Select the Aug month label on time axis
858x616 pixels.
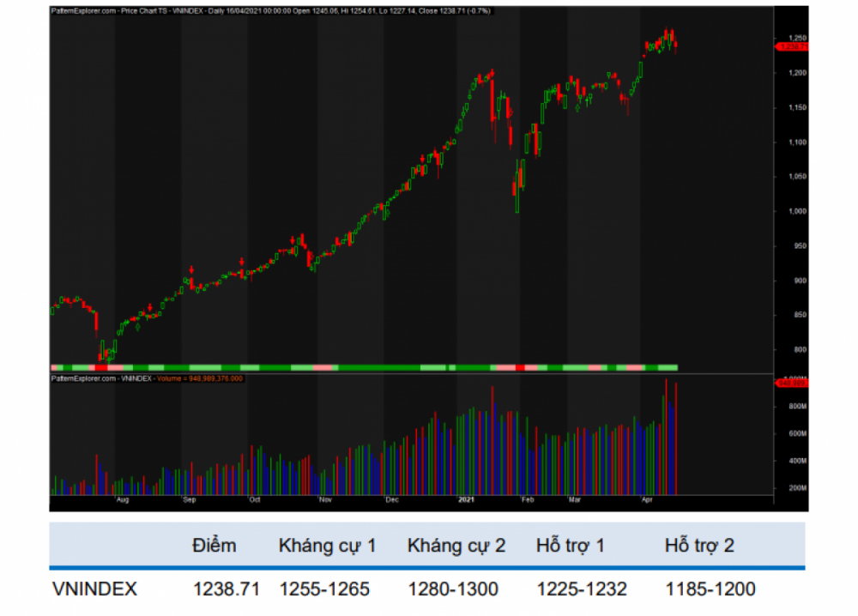[123, 498]
